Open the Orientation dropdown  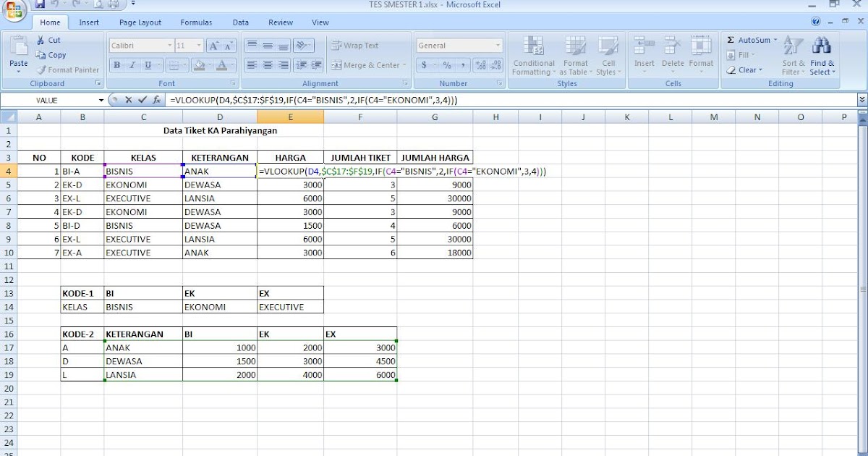pyautogui.click(x=304, y=45)
